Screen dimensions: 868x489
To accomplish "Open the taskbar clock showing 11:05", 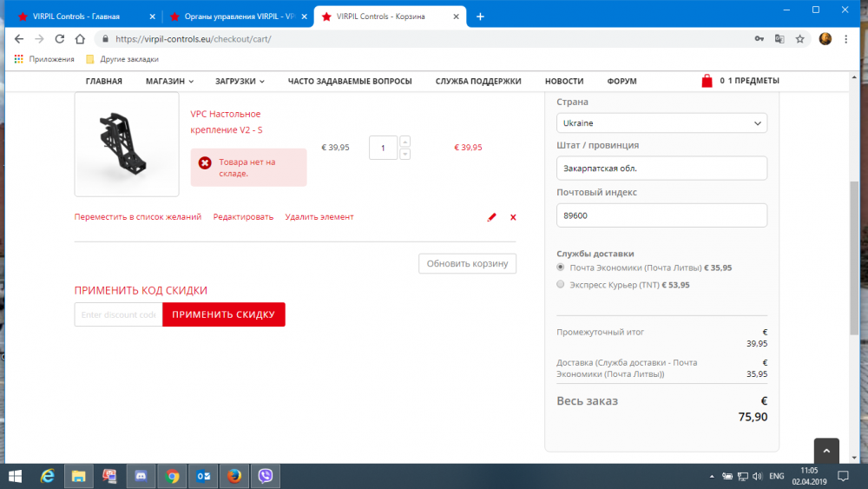I will click(x=809, y=476).
